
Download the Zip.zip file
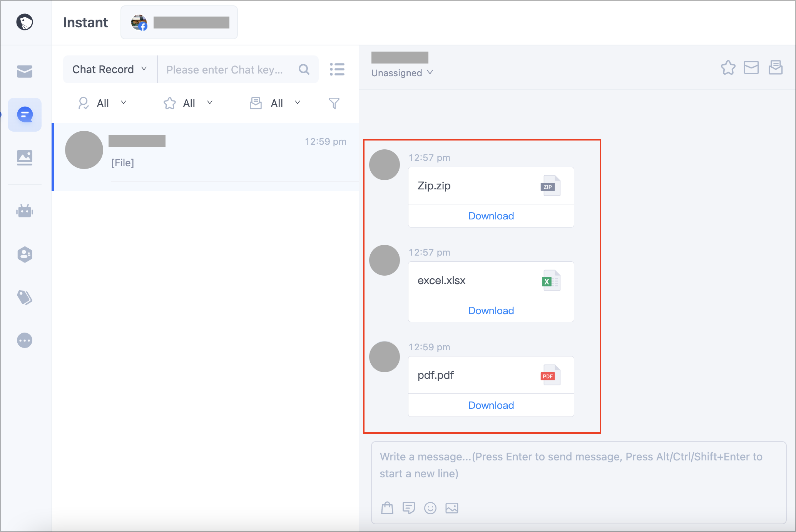(491, 216)
